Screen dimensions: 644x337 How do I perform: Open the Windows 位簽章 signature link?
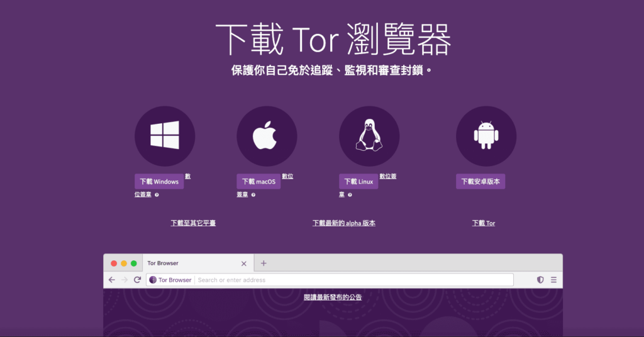point(143,194)
